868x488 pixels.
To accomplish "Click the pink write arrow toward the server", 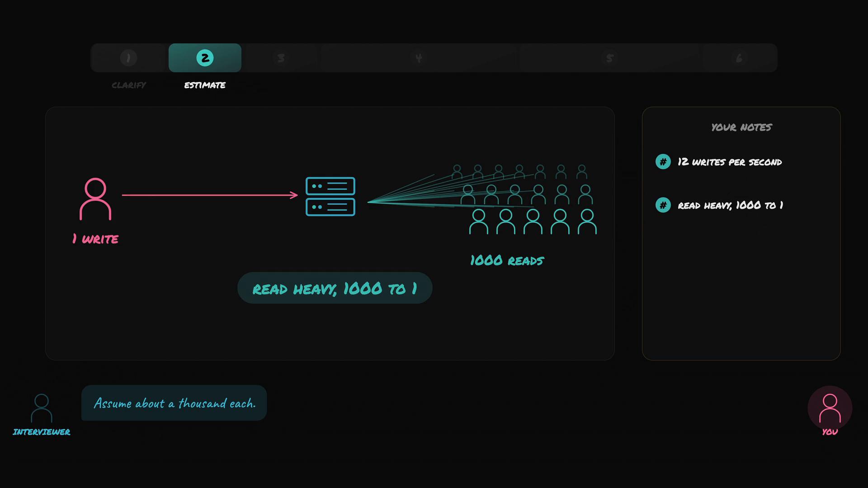I will pos(210,195).
